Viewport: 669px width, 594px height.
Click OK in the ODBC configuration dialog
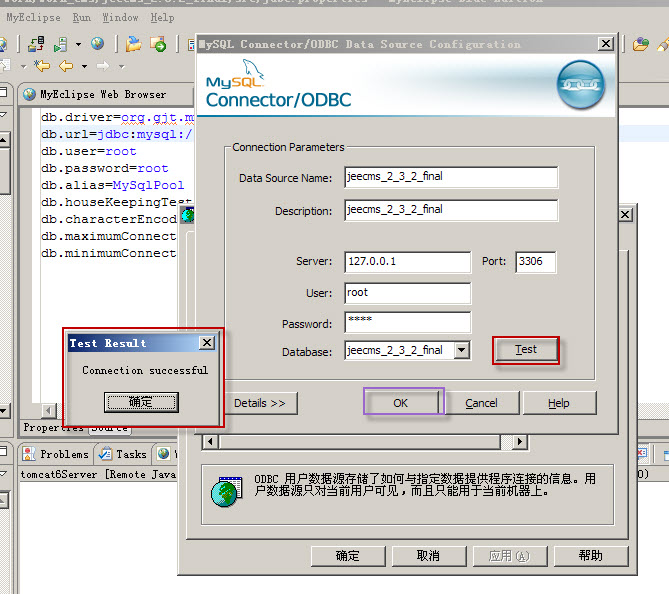(401, 403)
